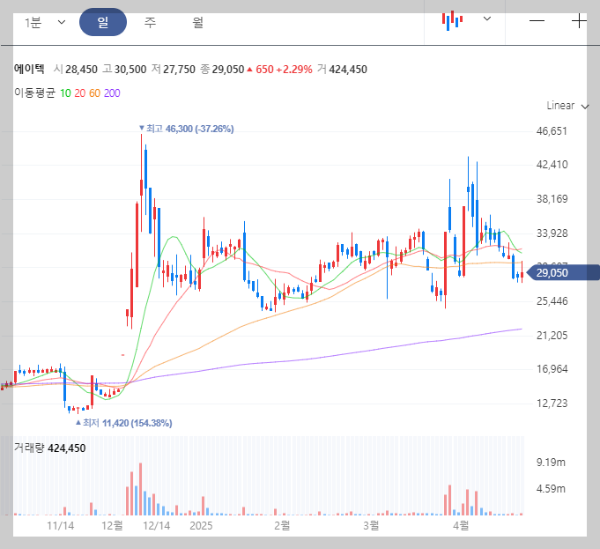Expand the chart type dropdown arrow
Screen dimensions: 600x549
tap(487, 18)
